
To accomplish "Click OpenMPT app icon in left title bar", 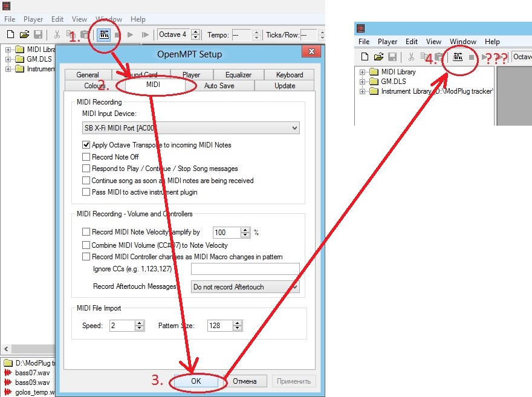I will [6, 6].
